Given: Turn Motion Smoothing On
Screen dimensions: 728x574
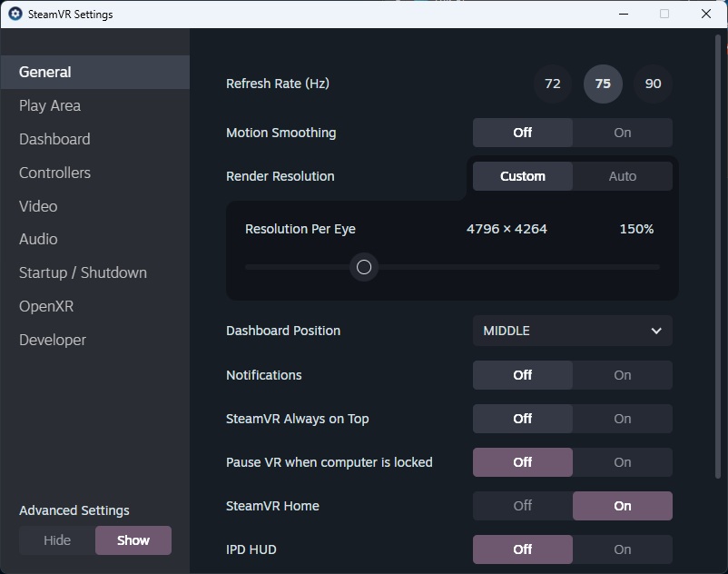Looking at the screenshot, I should [623, 133].
